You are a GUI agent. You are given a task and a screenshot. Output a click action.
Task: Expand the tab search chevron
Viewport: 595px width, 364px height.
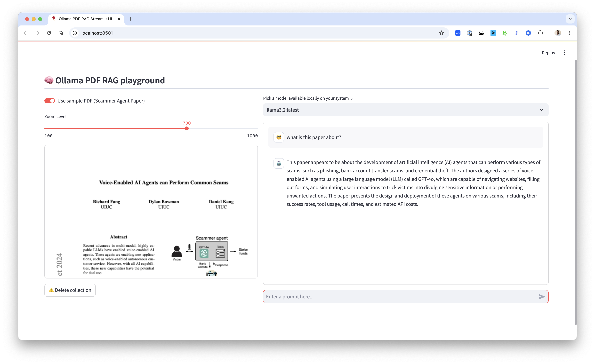[x=570, y=19]
